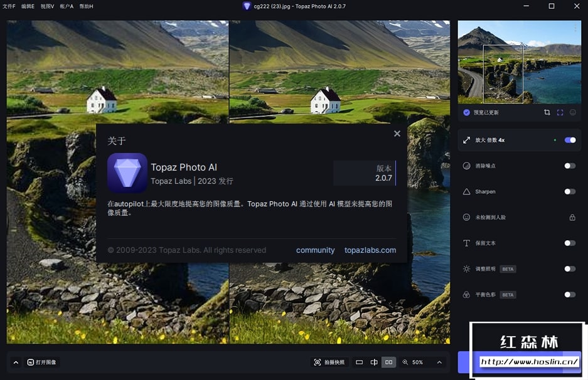Click the 预览已更新 checkmark status icon

point(466,112)
